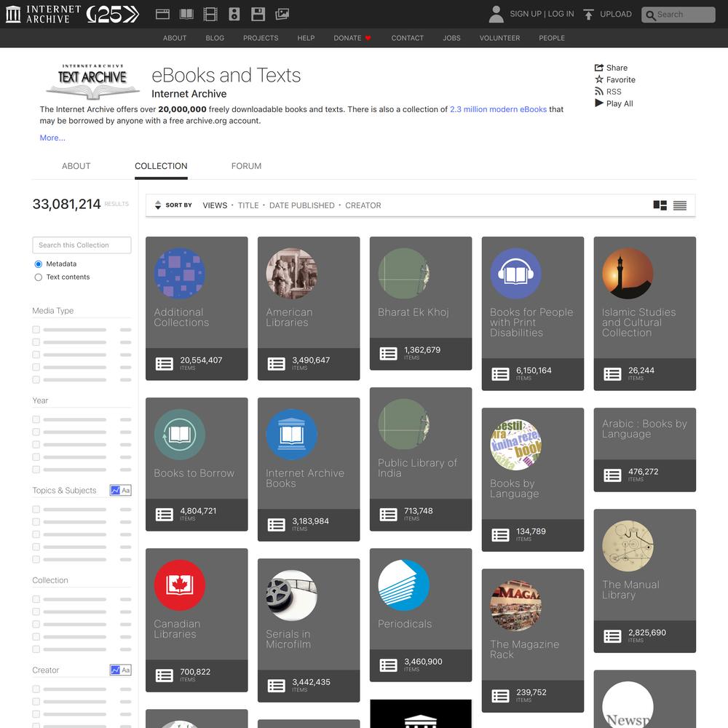Open the ABOUT tab
Image resolution: width=728 pixels, height=728 pixels.
coord(76,166)
